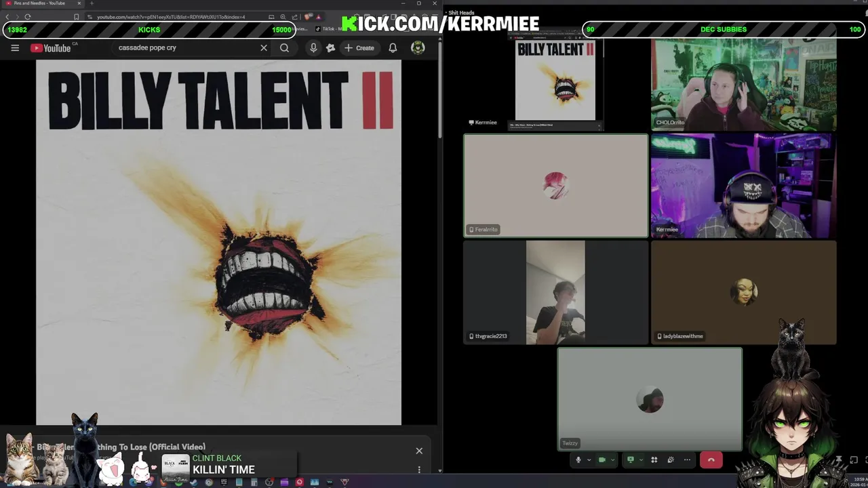This screenshot has height=488, width=868.
Task: Select Feralrrito's video tile
Action: click(x=555, y=186)
